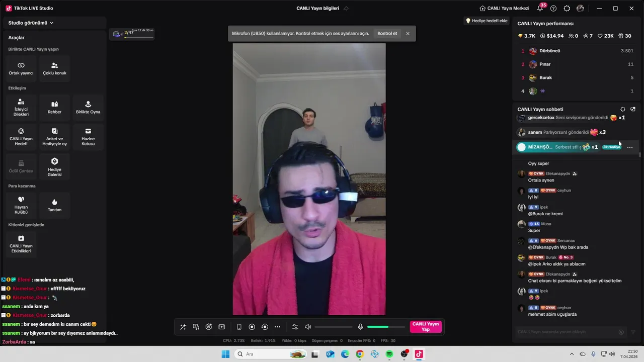Start recording with the record icon

[252, 327]
